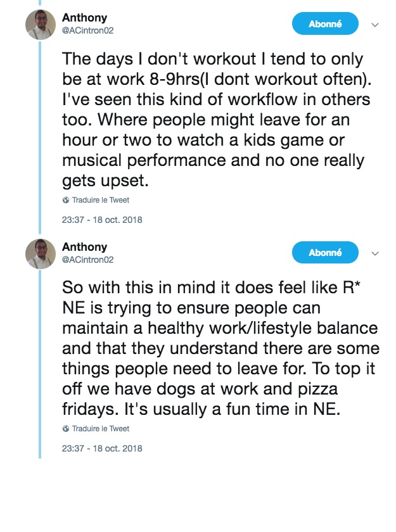Image resolution: width=396 pixels, height=532 pixels.
Task: Toggle the Abonné button on the R* NE tweet
Action: point(325,253)
